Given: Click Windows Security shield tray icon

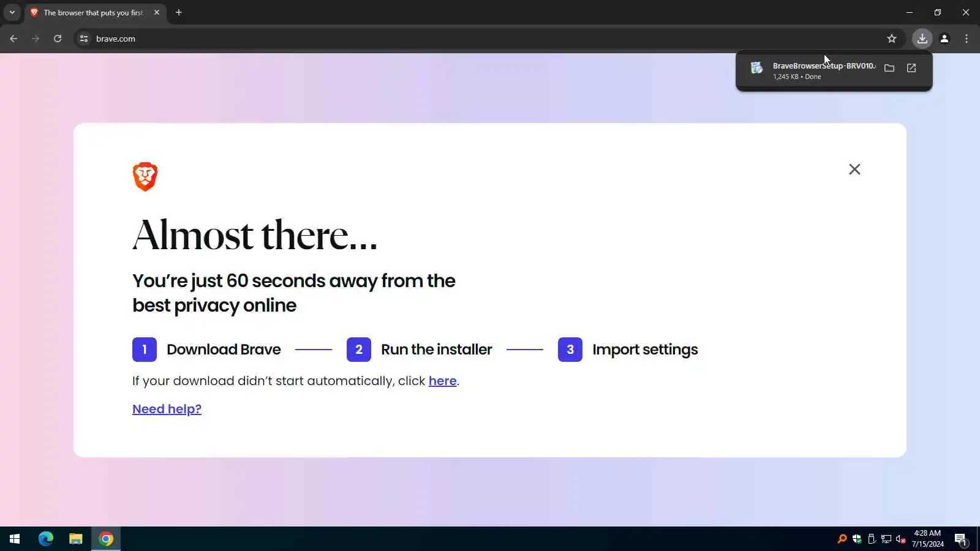Looking at the screenshot, I should pyautogui.click(x=857, y=539).
